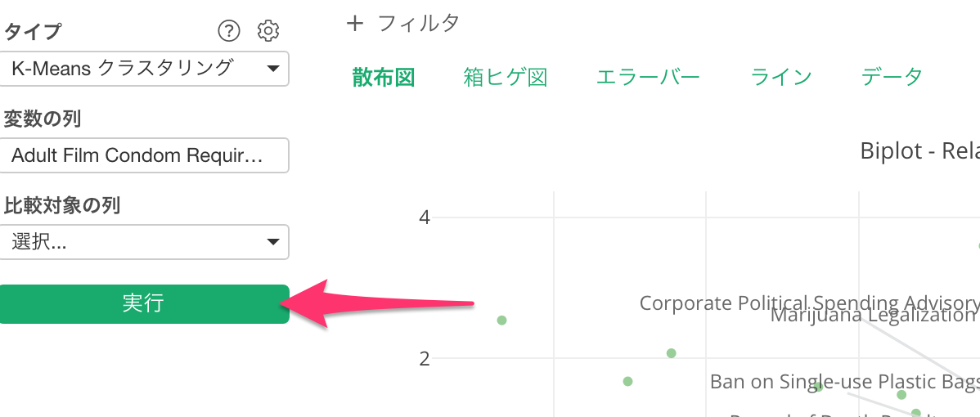980x417 pixels.
Task: Switch to the 散布図 tab
Action: [383, 78]
